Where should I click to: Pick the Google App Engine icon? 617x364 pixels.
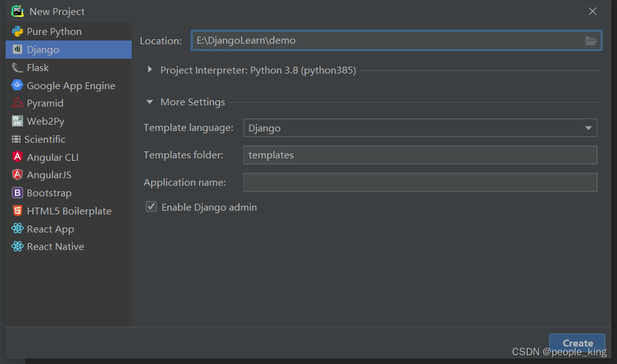pyautogui.click(x=17, y=85)
